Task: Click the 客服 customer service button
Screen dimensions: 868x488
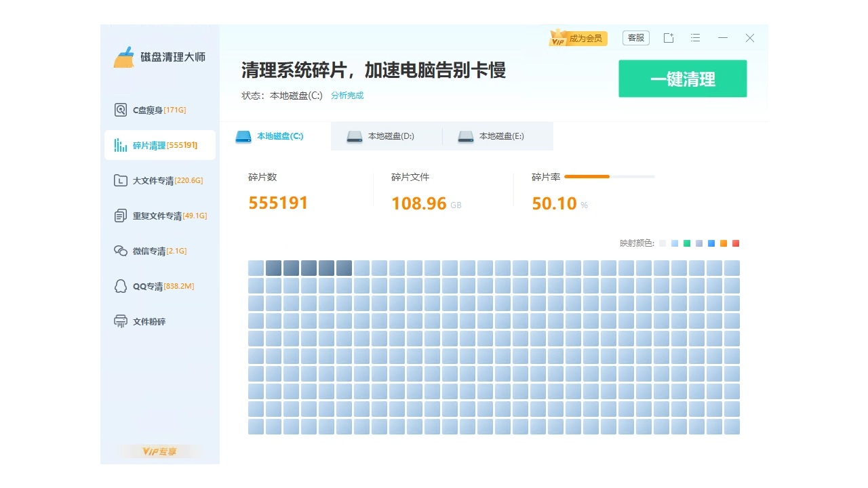Action: coord(635,37)
